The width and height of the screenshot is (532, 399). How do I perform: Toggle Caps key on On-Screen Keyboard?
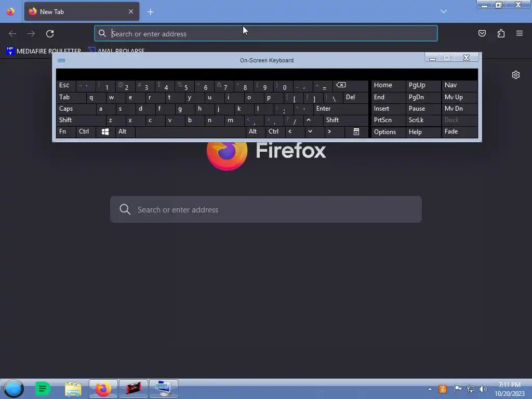point(76,109)
